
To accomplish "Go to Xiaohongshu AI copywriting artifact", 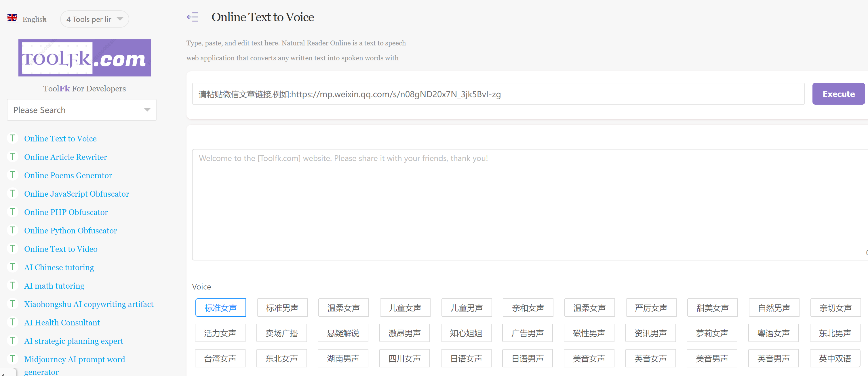I will point(89,304).
